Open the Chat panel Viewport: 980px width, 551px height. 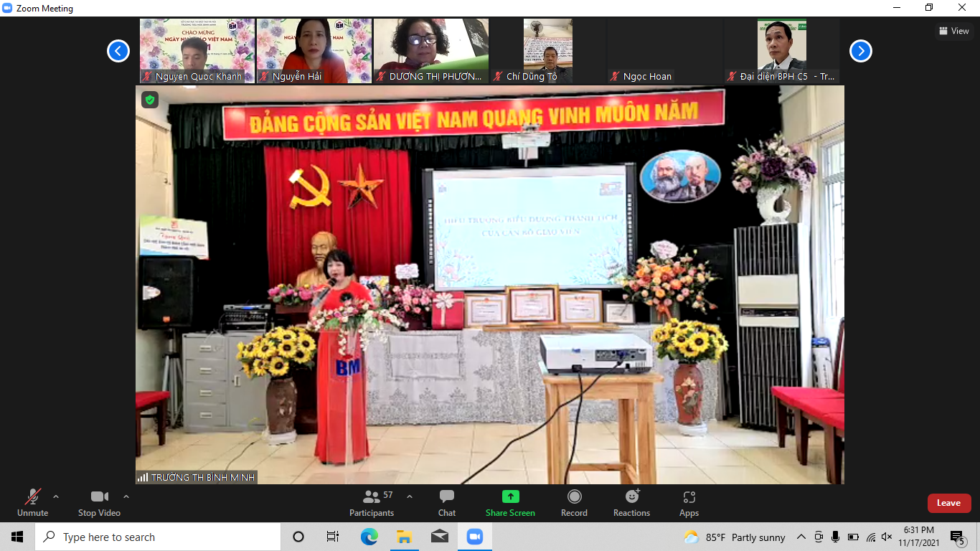[x=447, y=503]
